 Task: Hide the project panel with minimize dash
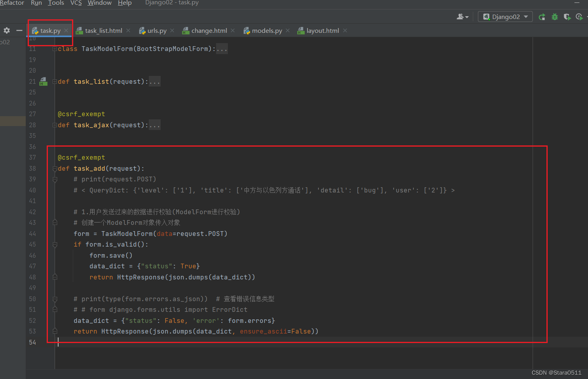[x=19, y=30]
